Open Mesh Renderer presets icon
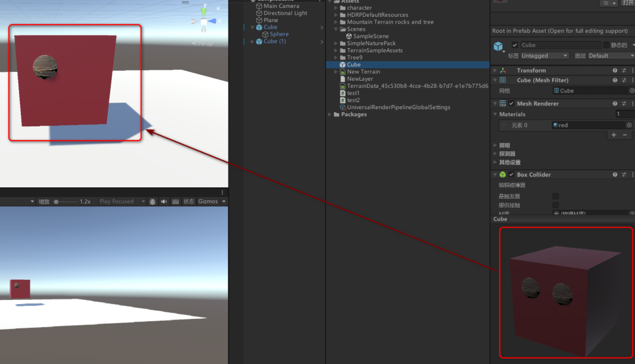Image resolution: width=635 pixels, height=364 pixels. point(624,104)
